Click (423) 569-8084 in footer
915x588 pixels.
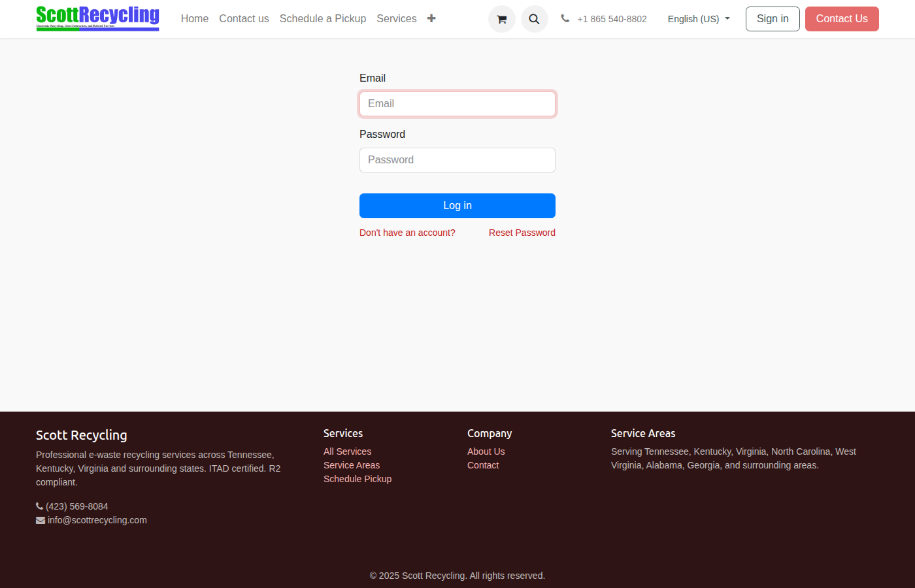(x=77, y=506)
